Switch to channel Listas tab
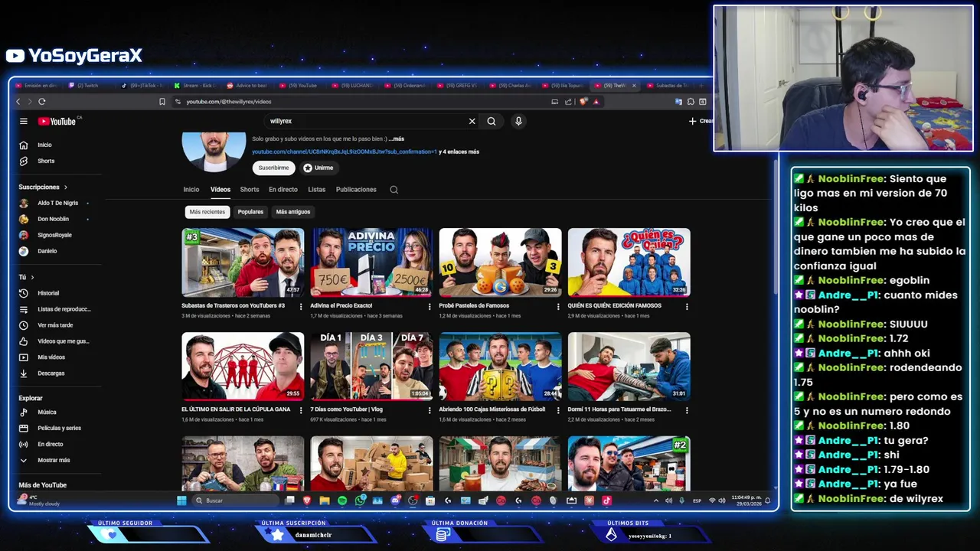 [317, 189]
